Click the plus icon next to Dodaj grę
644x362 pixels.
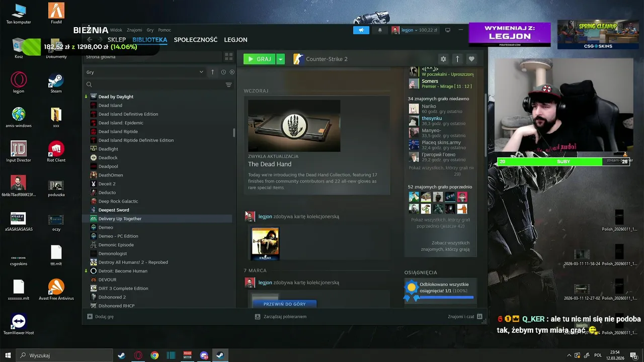[x=90, y=317]
